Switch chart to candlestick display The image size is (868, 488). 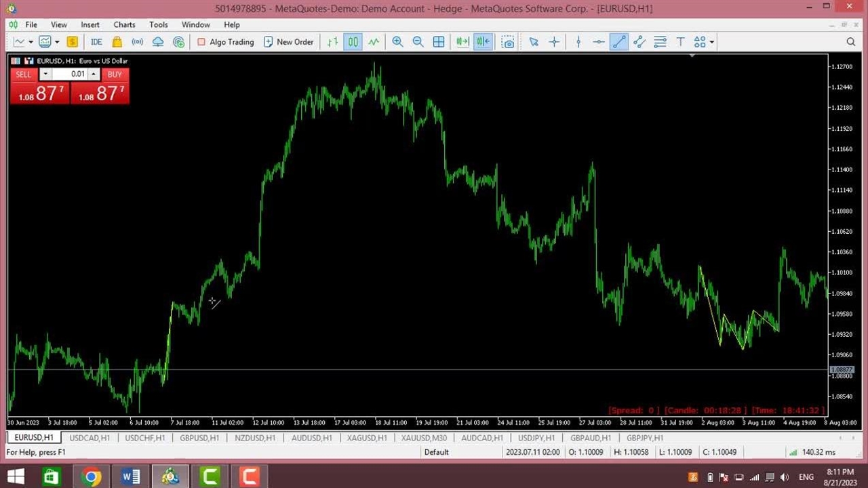coord(353,42)
